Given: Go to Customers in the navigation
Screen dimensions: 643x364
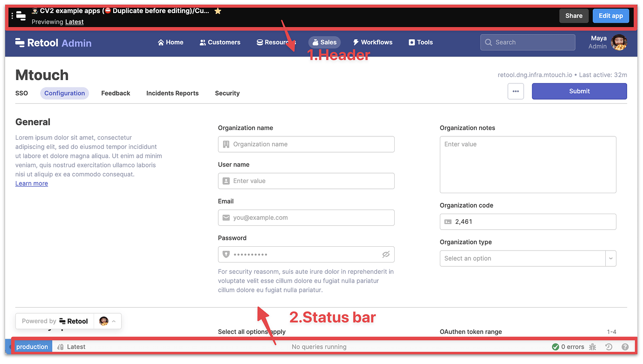Looking at the screenshot, I should [x=220, y=42].
